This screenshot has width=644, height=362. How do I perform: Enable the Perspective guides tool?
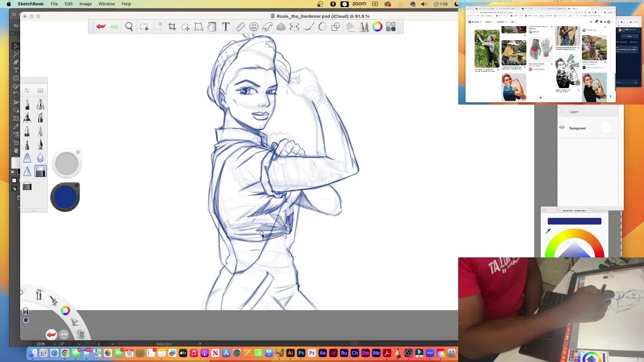pos(281,27)
